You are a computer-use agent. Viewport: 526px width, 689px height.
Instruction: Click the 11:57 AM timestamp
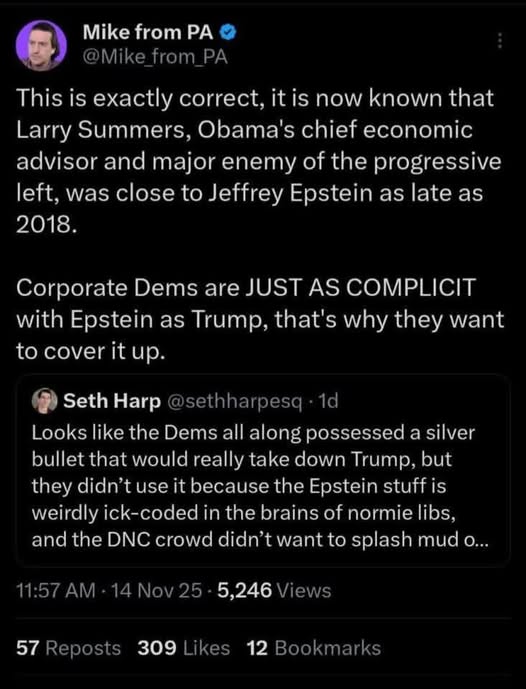click(x=55, y=590)
